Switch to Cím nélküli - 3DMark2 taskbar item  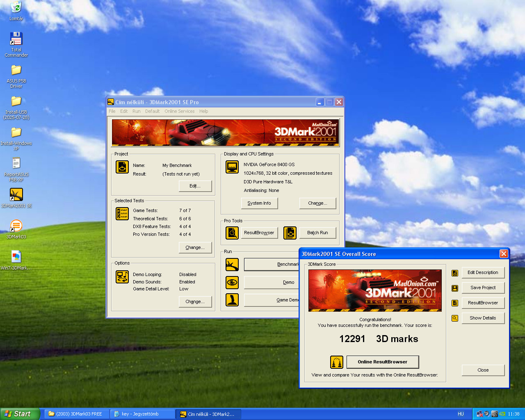(x=208, y=414)
